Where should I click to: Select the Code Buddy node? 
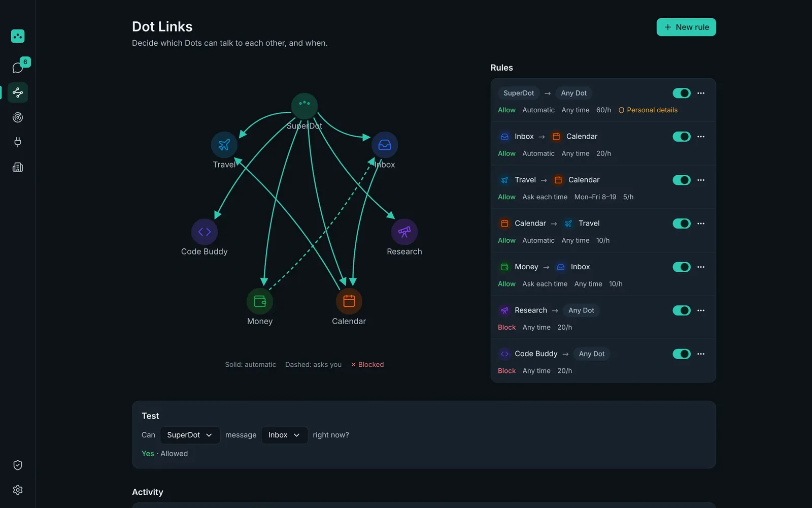pyautogui.click(x=205, y=232)
